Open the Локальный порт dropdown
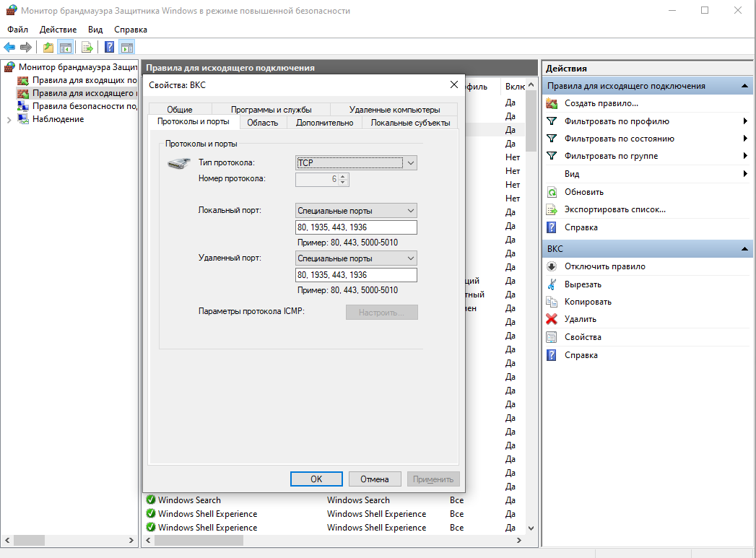This screenshot has height=558, width=756. tap(356, 211)
